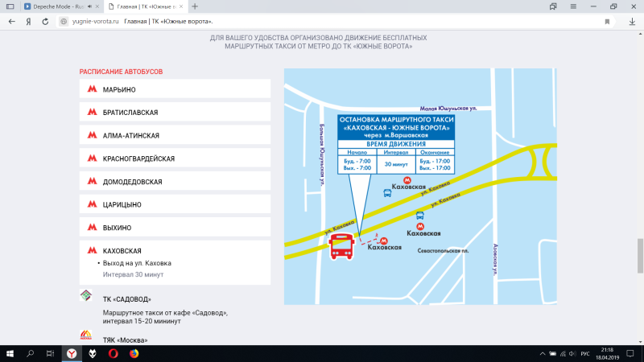Expand the Братиславская bus schedule
Viewport: 644px width, 362px height.
tap(175, 112)
